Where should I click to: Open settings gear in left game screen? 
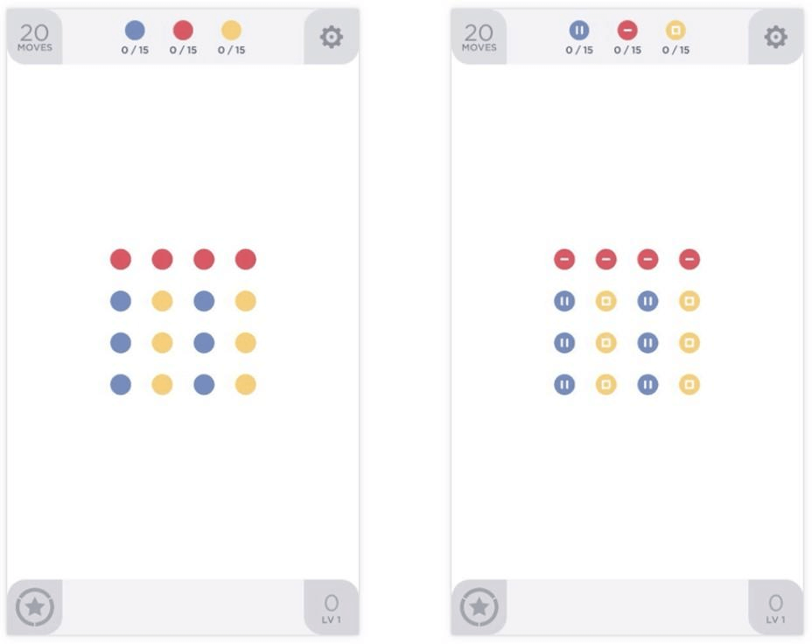332,37
